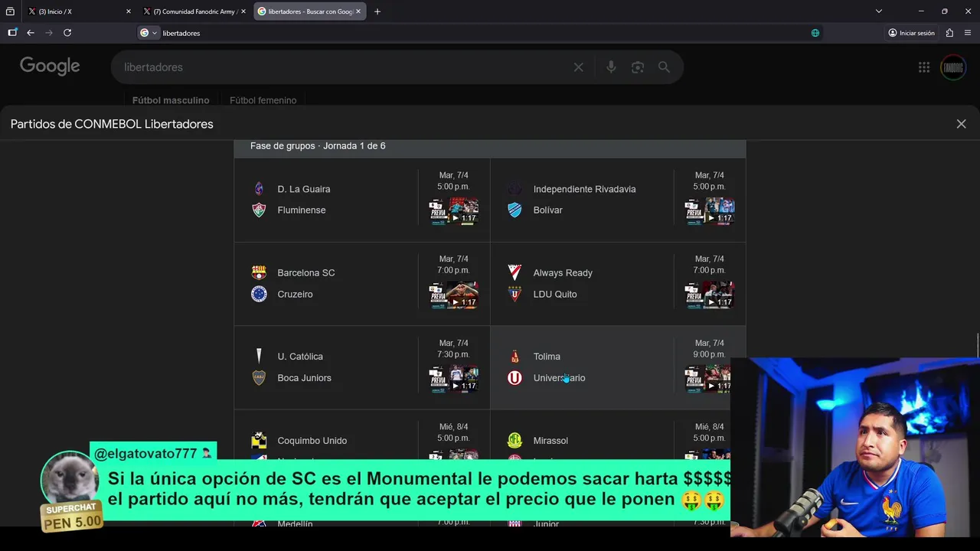Click the 'Cruzeiro' team name

295,294
